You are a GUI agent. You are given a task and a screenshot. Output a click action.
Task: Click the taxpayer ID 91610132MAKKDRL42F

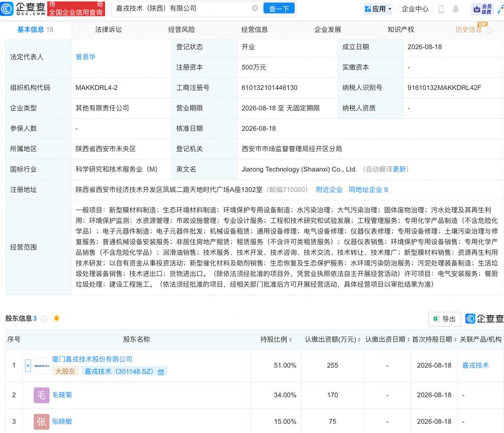click(x=444, y=88)
